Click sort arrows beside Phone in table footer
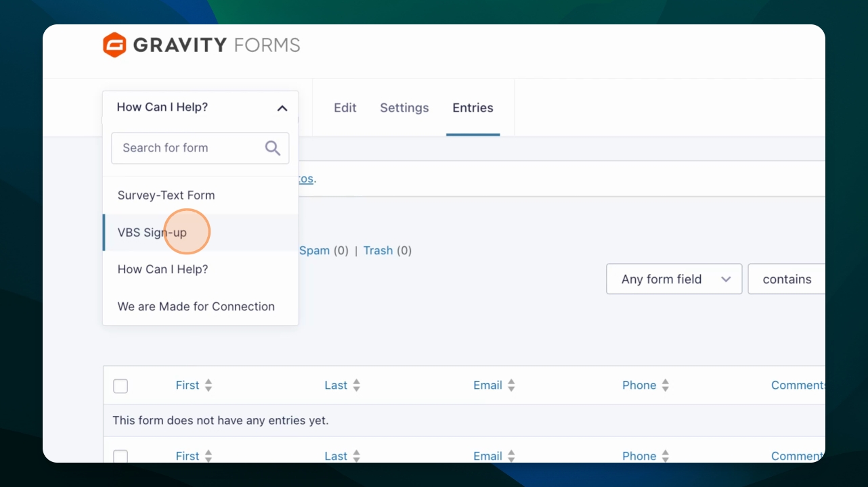This screenshot has width=868, height=487. click(x=666, y=456)
